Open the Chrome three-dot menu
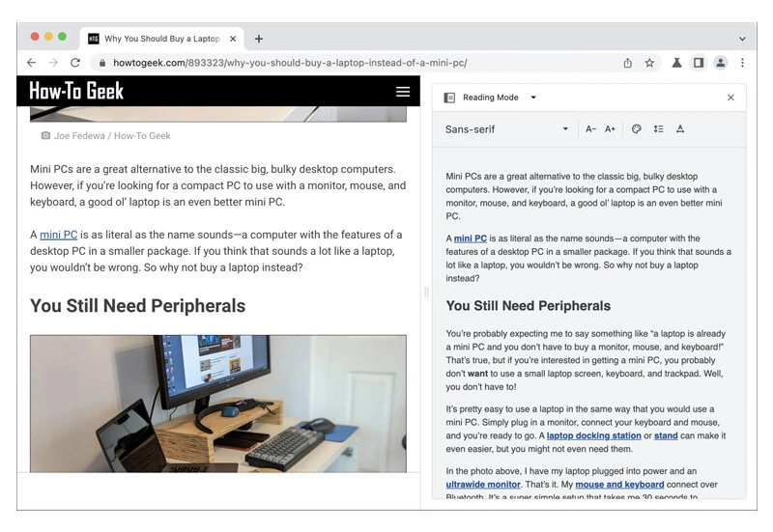Viewport: 773px width, 532px height. coord(742,63)
